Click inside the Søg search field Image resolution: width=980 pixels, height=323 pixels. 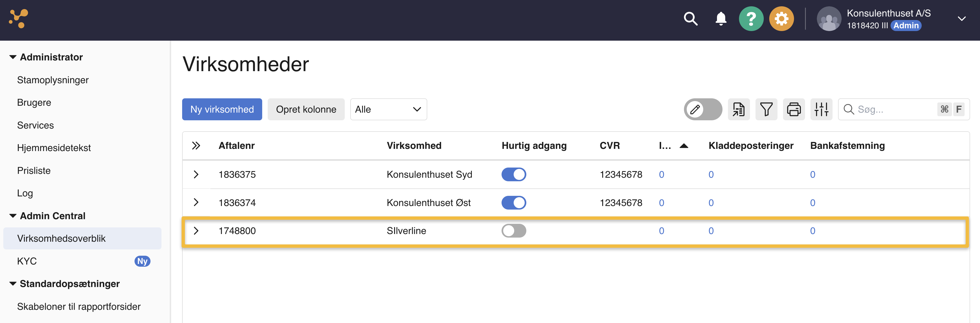click(890, 109)
